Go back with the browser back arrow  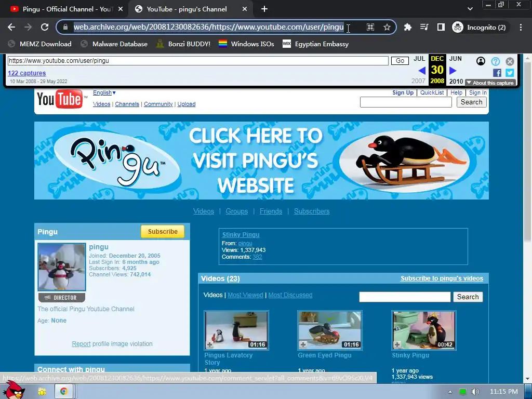click(11, 27)
